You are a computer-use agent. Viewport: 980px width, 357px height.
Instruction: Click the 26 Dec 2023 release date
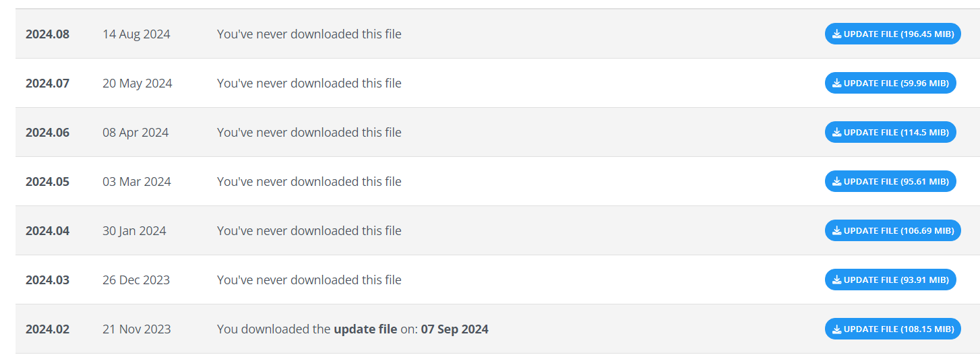[x=136, y=280]
